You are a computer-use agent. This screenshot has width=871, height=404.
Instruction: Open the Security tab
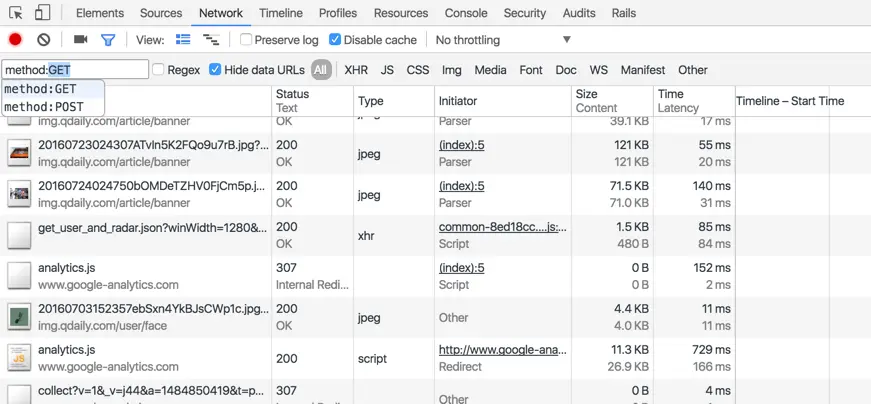tap(525, 13)
